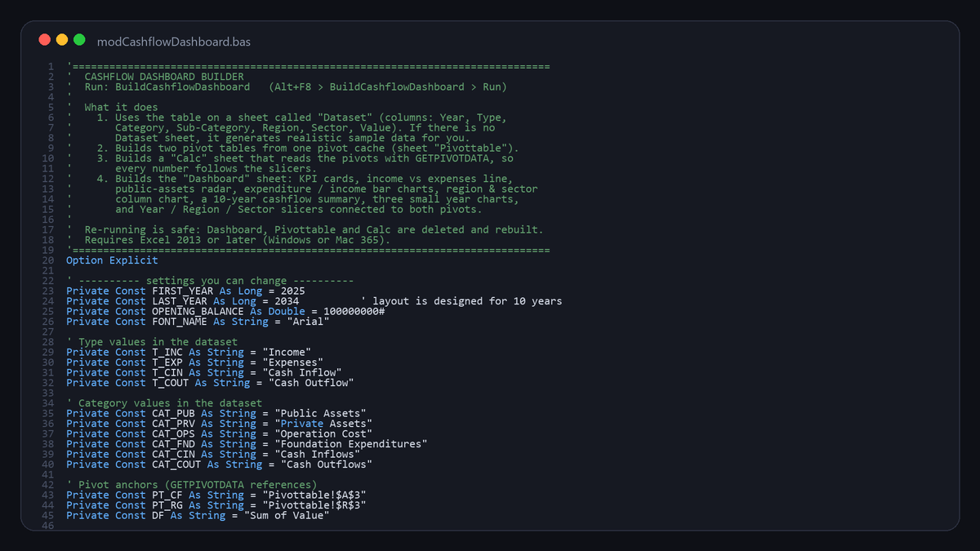980x551 pixels.
Task: Click the CAT_CIN constant name
Action: tap(174, 454)
